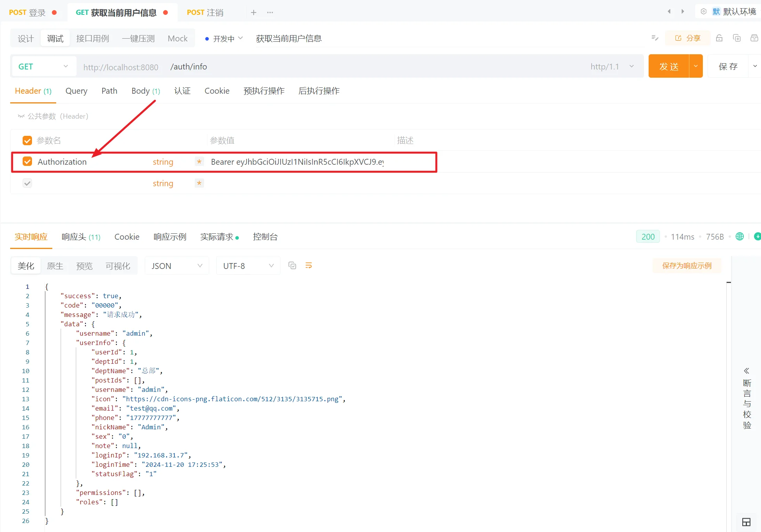Toggle word wrap icon in response toolbar
The height and width of the screenshot is (532, 761).
click(309, 266)
